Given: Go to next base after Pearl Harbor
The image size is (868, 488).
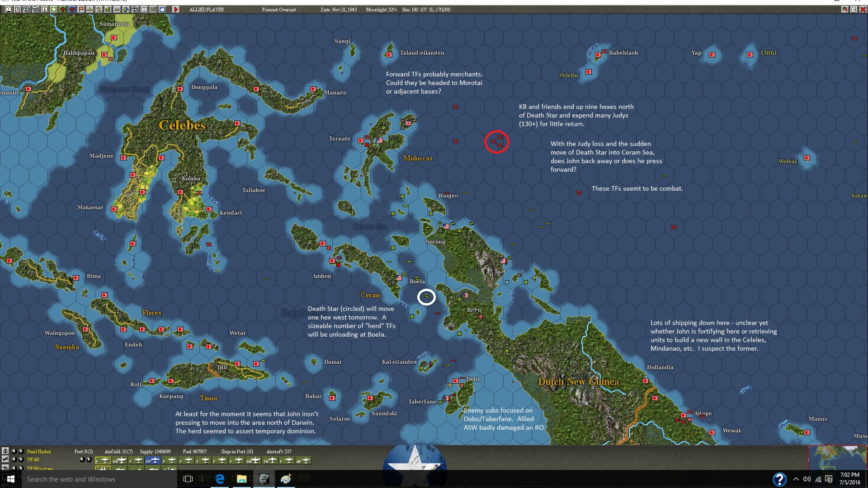Looking at the screenshot, I should 21,451.
